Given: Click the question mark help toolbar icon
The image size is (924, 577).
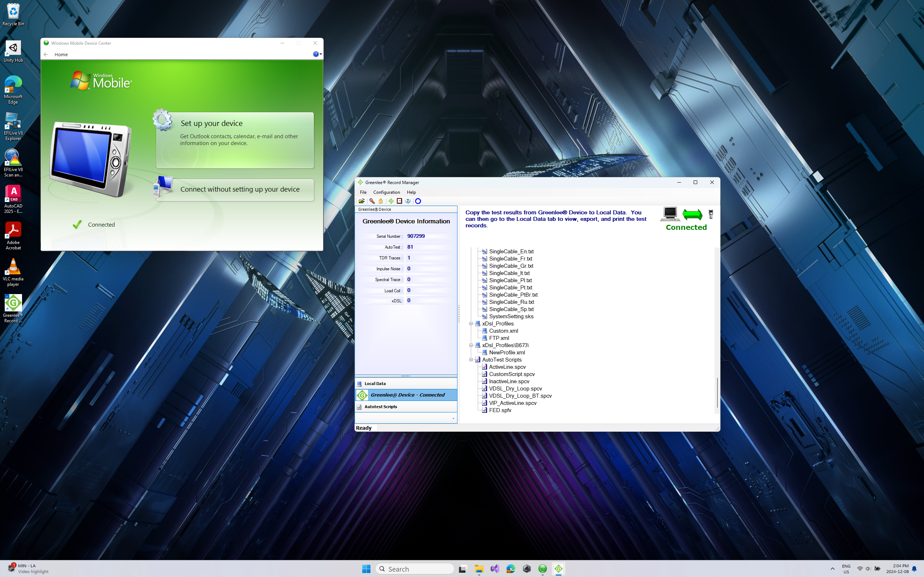Looking at the screenshot, I should point(408,201).
